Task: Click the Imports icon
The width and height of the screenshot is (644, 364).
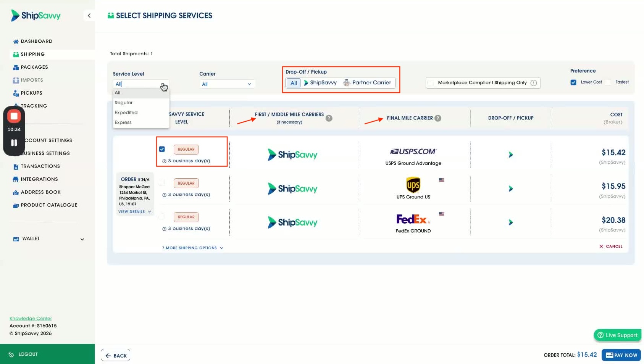Action: point(16,80)
